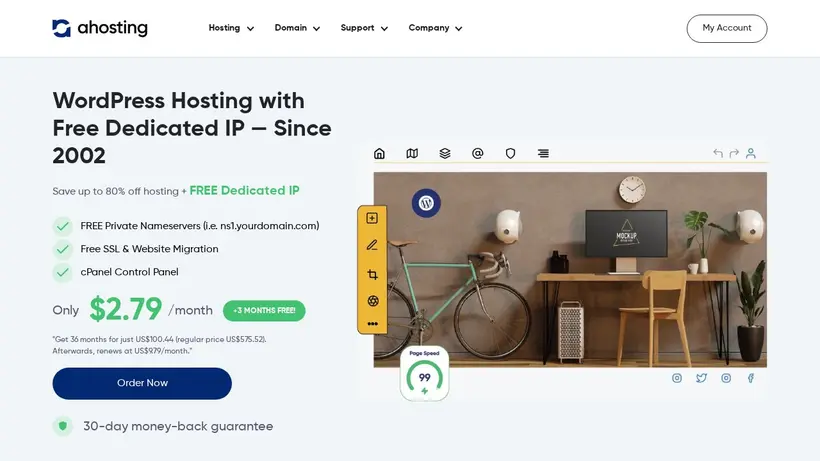Click the office mockup hero image
Image resolution: width=820 pixels, height=461 pixels.
[x=570, y=270]
